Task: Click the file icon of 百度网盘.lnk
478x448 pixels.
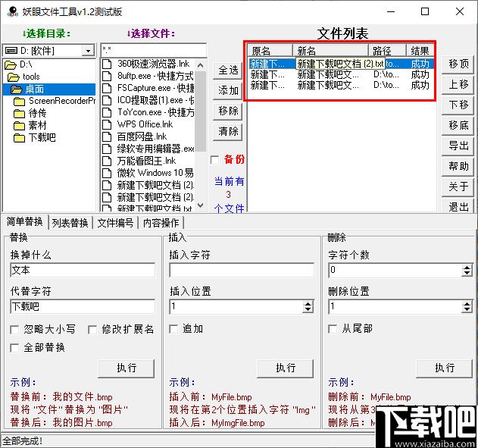Action: coord(107,136)
